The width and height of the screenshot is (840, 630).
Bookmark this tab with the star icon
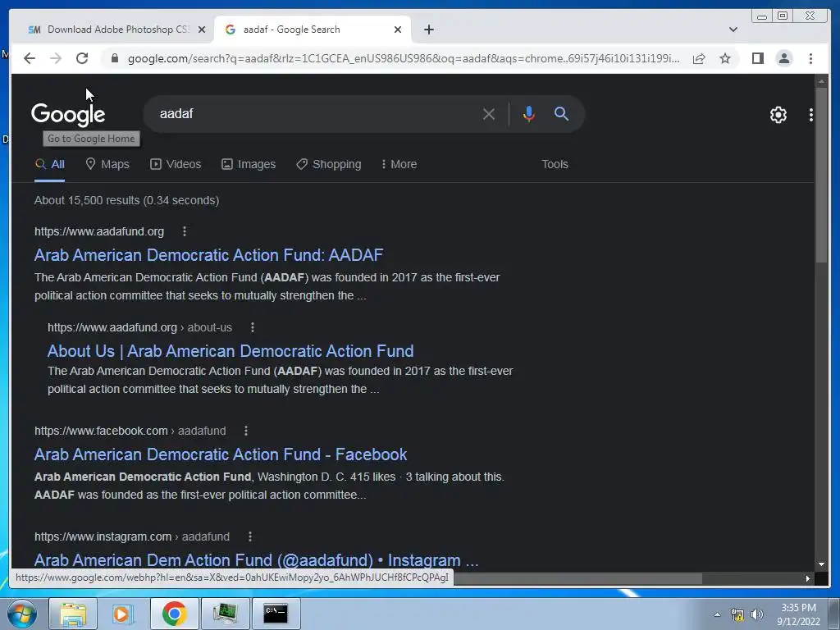click(725, 58)
